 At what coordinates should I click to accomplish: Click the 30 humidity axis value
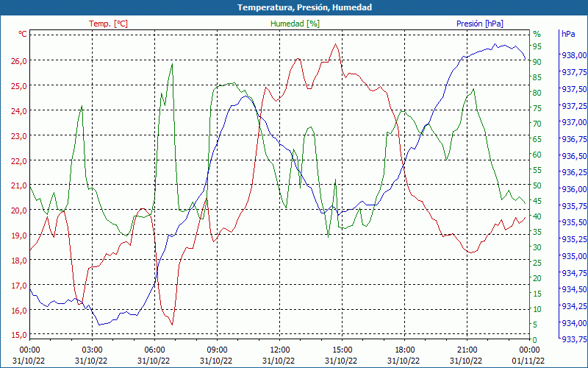537,247
